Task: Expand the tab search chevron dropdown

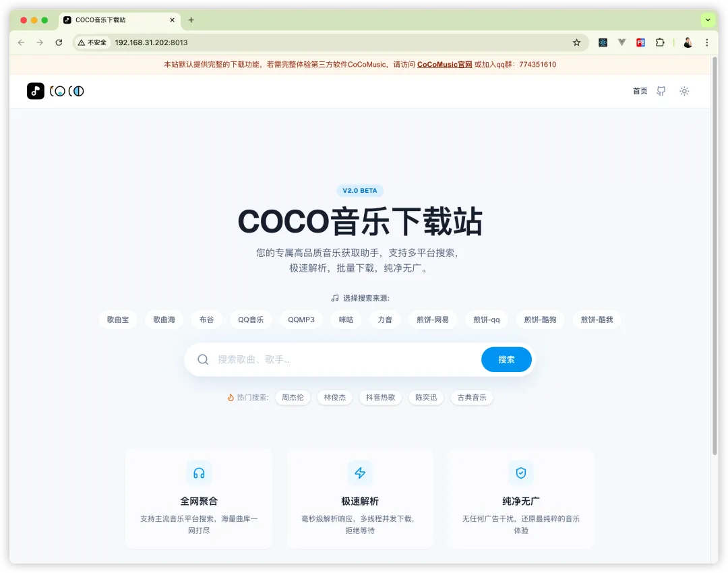Action: click(x=708, y=20)
